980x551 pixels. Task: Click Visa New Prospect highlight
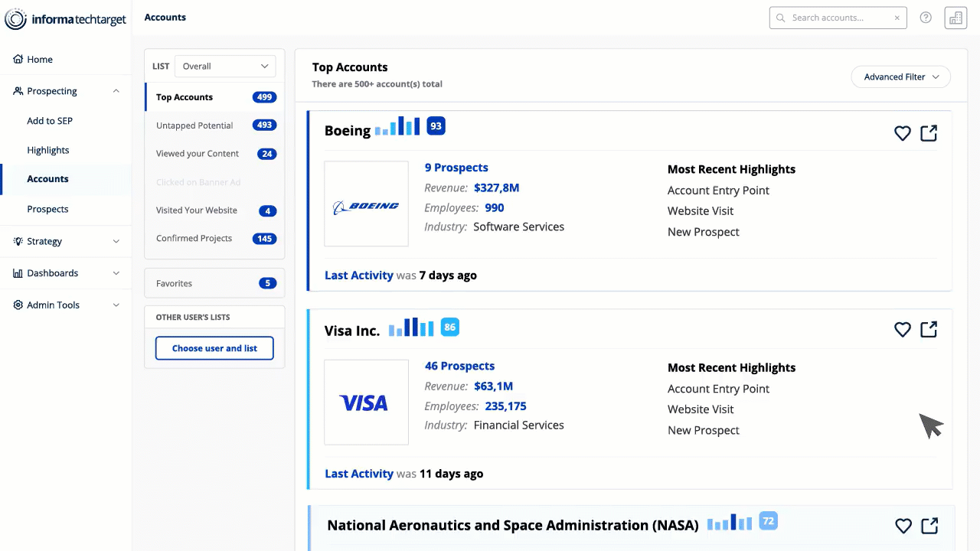coord(704,430)
